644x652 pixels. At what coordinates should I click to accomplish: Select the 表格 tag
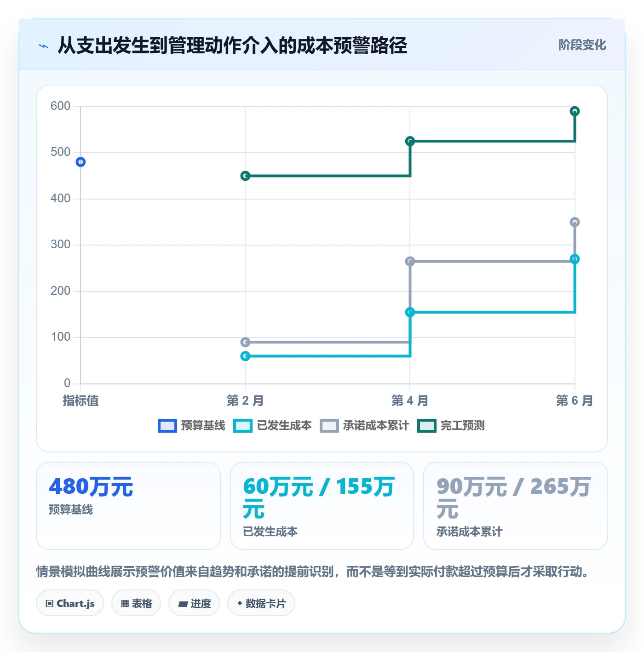coord(136,603)
